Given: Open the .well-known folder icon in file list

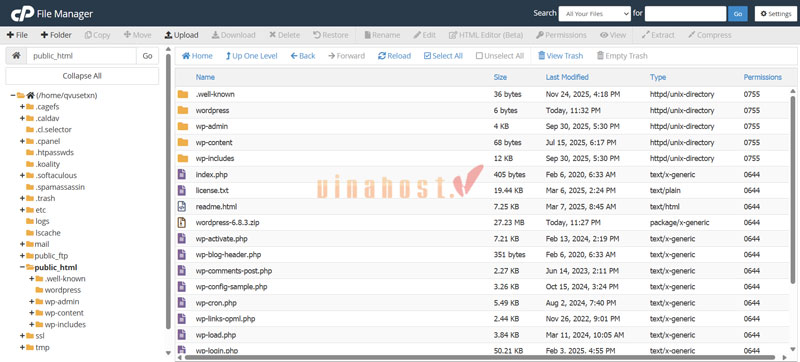Looking at the screenshot, I should (183, 94).
